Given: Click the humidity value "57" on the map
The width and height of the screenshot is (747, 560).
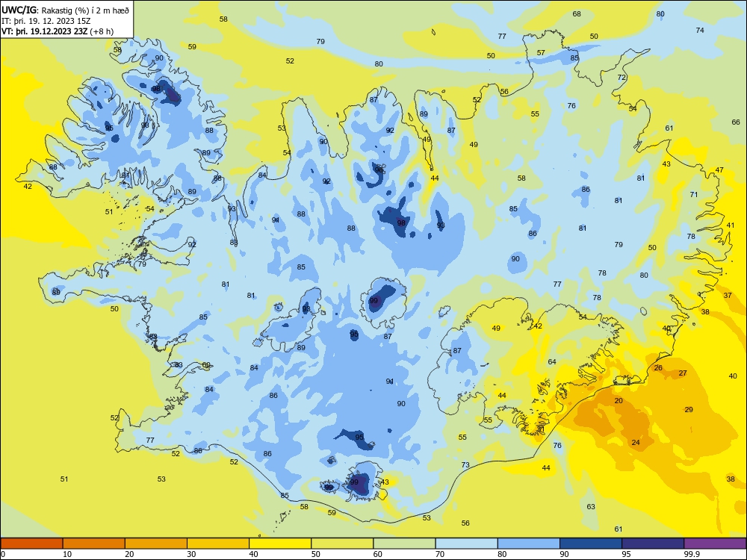Looking at the screenshot, I should tap(541, 52).
